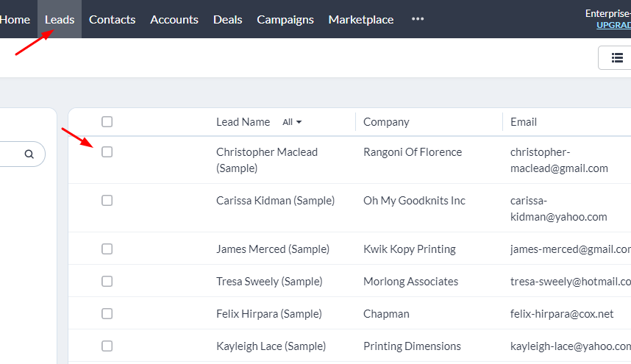Toggle Kayleigh Lace row checkbox
The height and width of the screenshot is (364, 631).
tap(107, 346)
